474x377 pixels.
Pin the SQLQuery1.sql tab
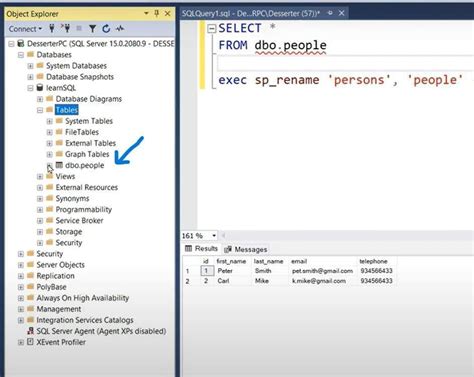330,13
